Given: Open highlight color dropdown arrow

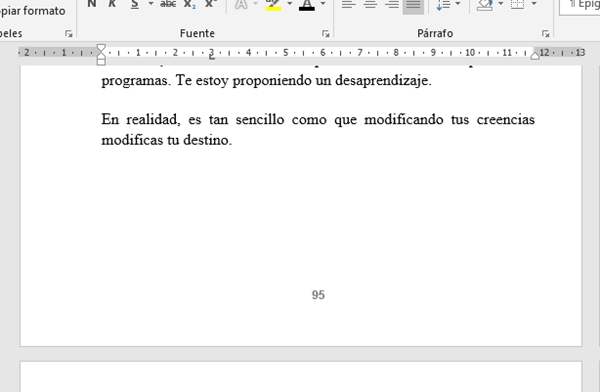Looking at the screenshot, I should point(290,4).
